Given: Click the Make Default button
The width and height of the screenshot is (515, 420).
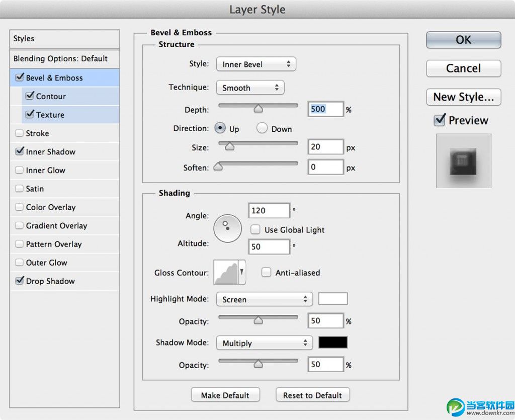Looking at the screenshot, I should [x=225, y=395].
